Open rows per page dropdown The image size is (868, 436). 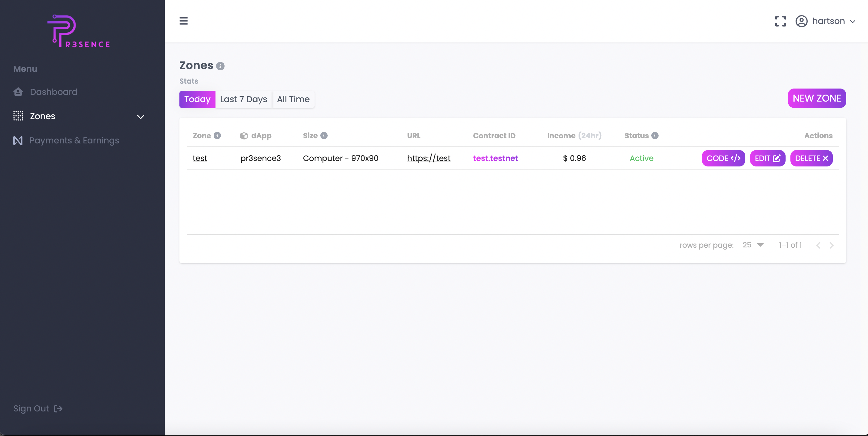pyautogui.click(x=753, y=245)
